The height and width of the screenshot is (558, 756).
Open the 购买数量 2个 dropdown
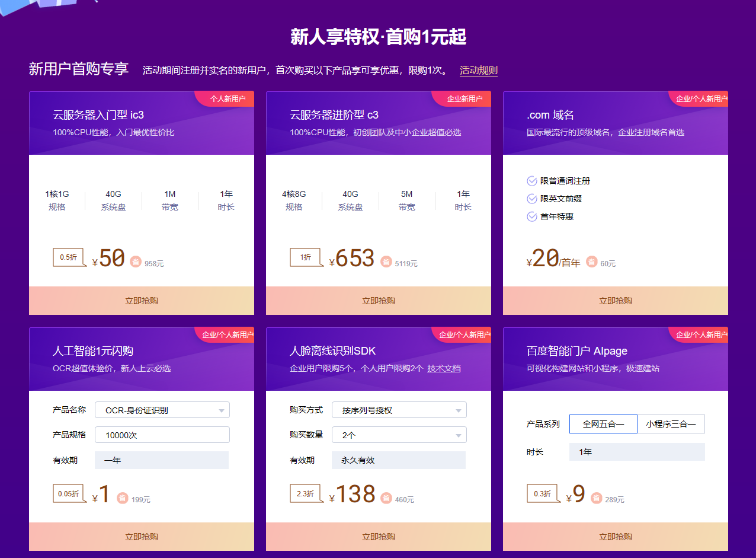click(x=399, y=435)
